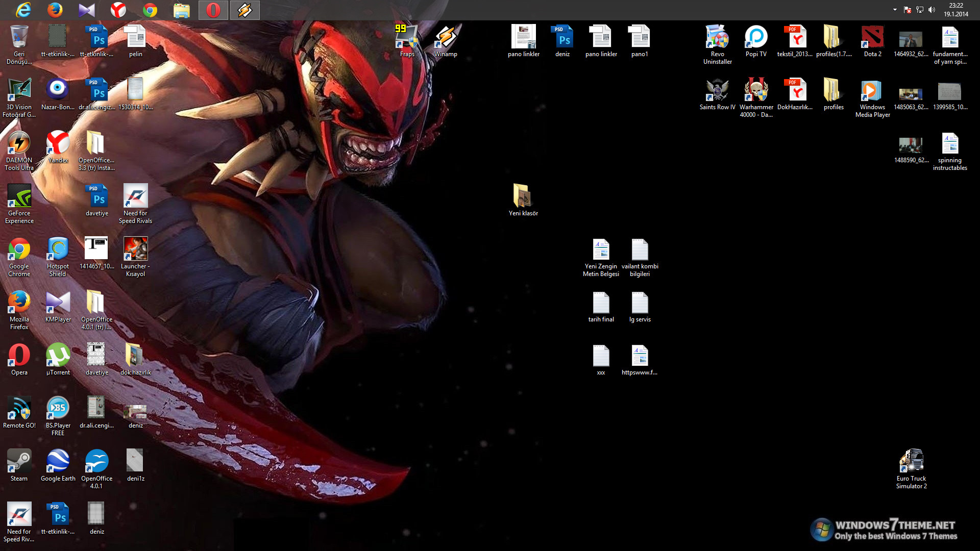Select the lg servis text file
The image size is (980, 551).
(x=640, y=307)
